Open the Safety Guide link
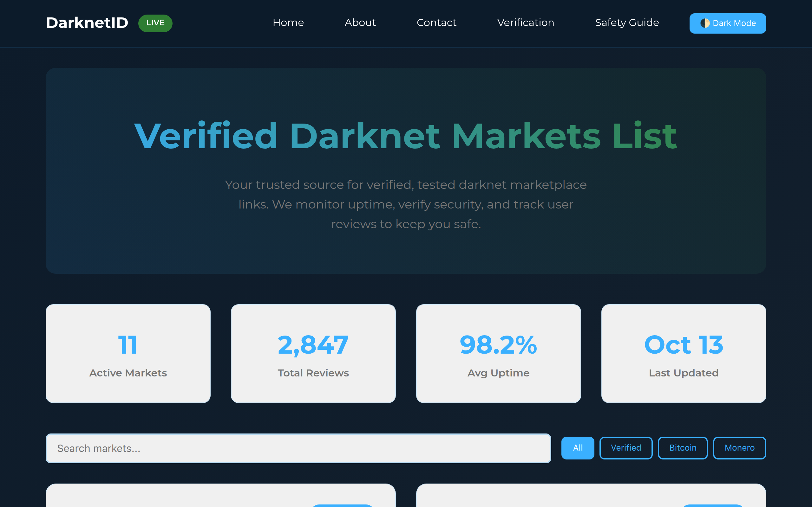Screen dimensions: 812x507 click(626, 23)
